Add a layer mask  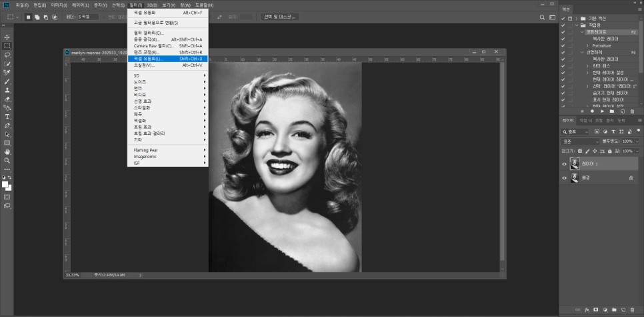pos(596,309)
